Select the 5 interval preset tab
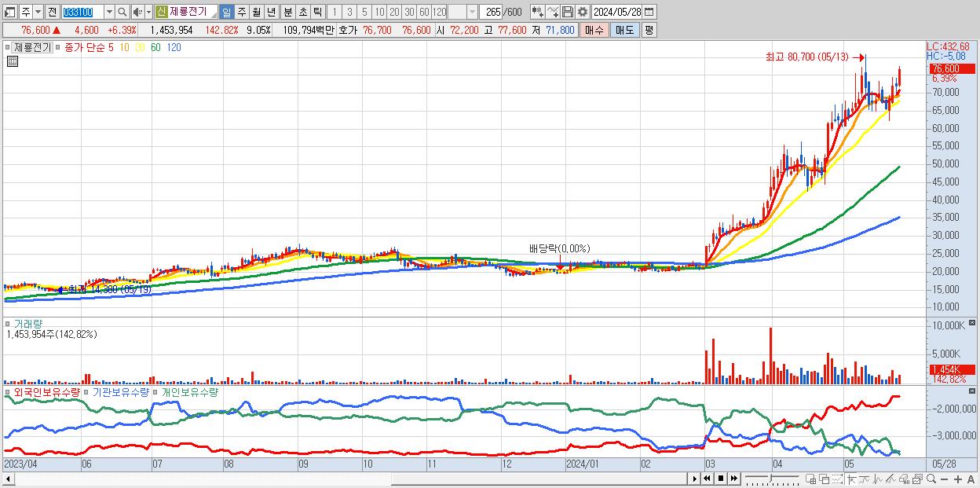 coord(364,12)
